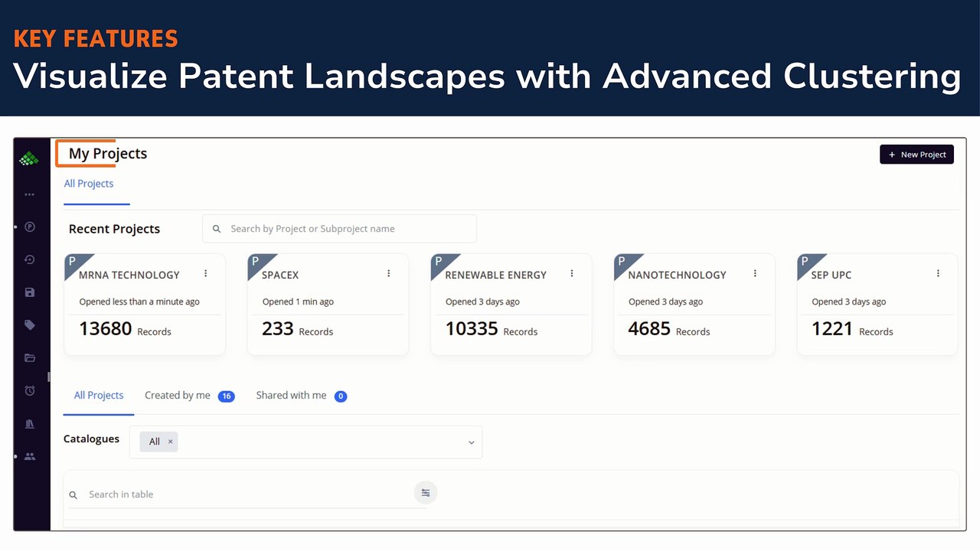Image resolution: width=980 pixels, height=551 pixels.
Task: Open options menu for SEP UPC card
Action: (x=938, y=273)
